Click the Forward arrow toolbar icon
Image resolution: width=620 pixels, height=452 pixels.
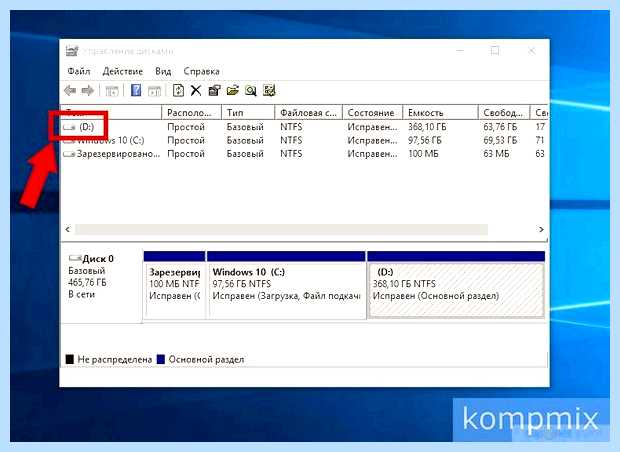[x=87, y=91]
